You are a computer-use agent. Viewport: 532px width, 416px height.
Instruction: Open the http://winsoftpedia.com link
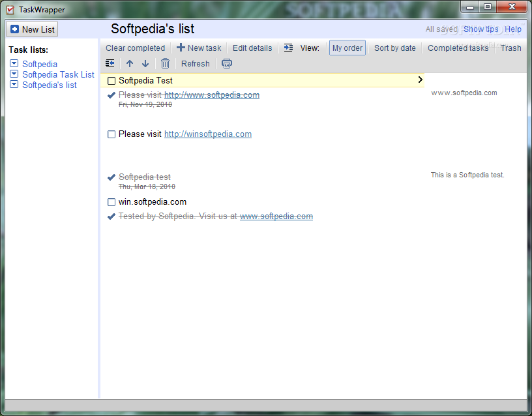coord(208,134)
